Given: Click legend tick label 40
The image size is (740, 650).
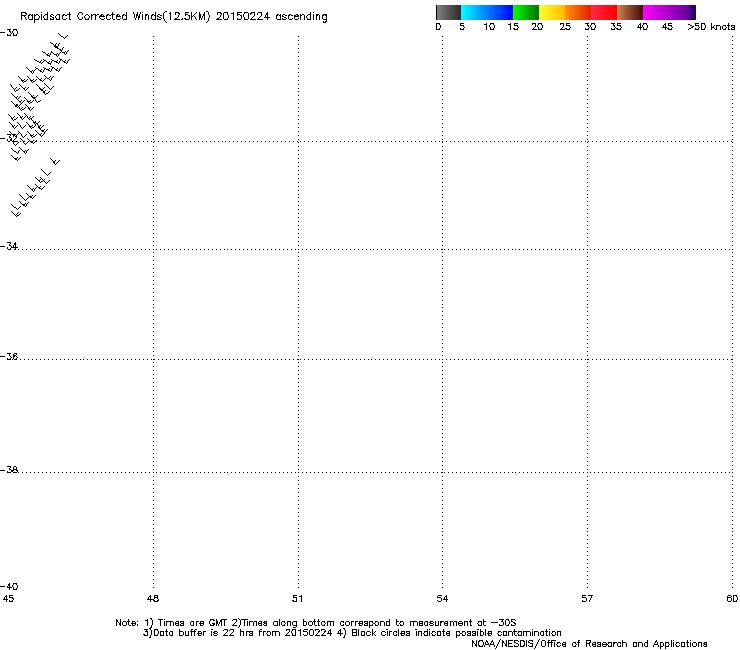Looking at the screenshot, I should pos(642,27).
